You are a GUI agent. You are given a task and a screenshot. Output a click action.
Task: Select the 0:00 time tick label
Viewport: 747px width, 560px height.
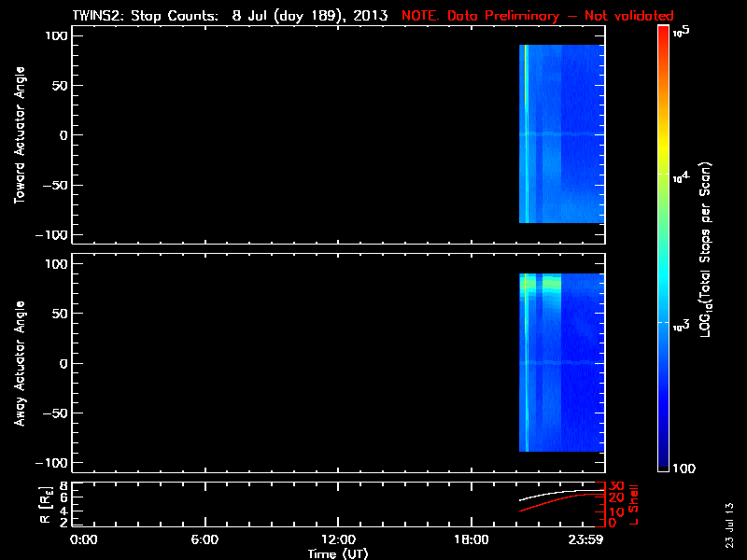click(x=84, y=539)
